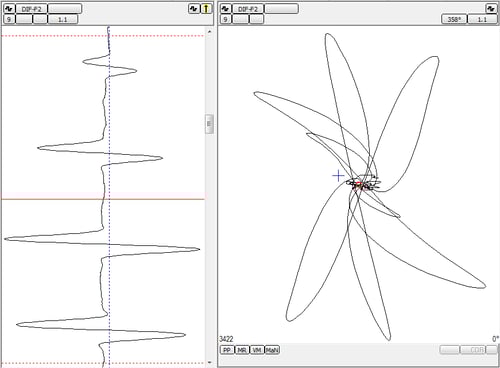Open the DIF-F2 channel selector in the strip chart

pos(32,9)
